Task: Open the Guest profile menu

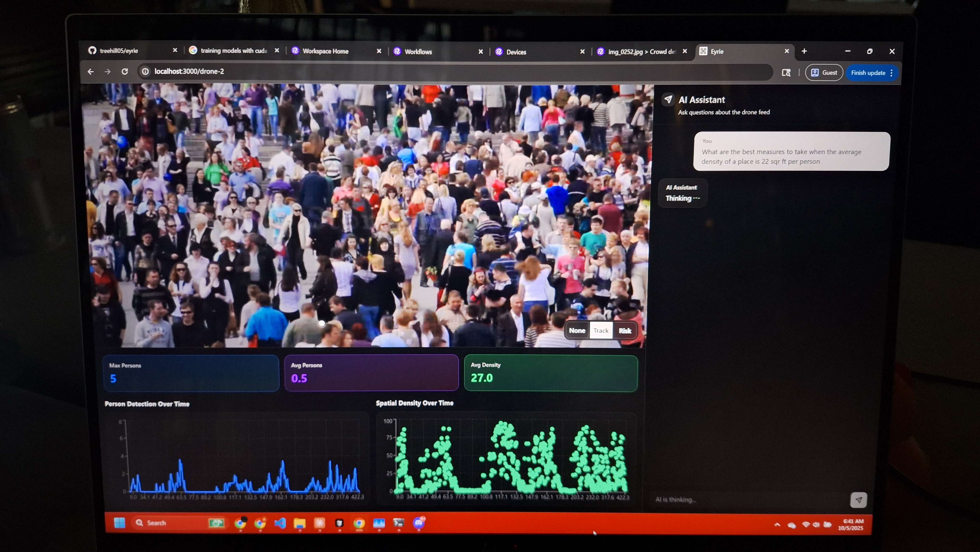Action: [824, 73]
